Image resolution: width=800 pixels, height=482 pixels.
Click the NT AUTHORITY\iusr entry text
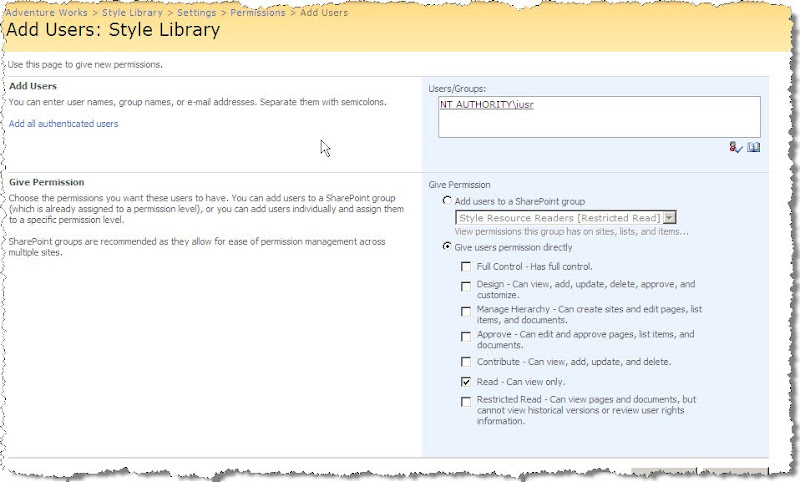point(487,104)
